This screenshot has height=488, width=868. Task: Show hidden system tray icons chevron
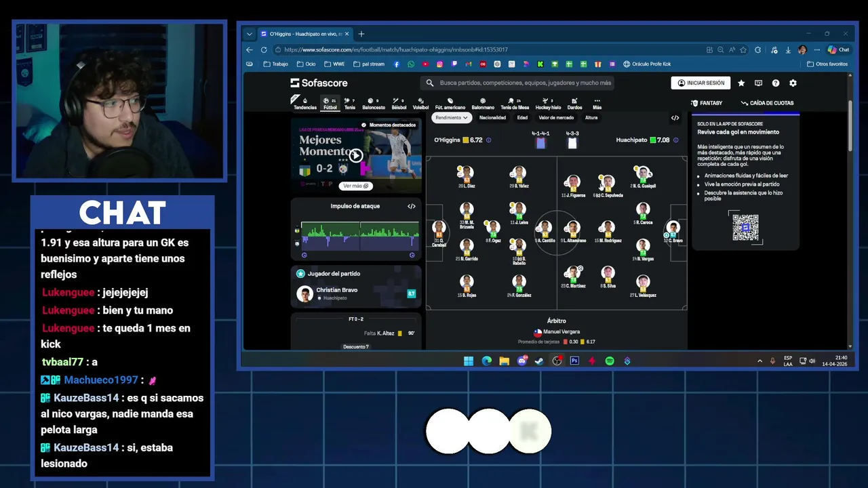point(759,361)
